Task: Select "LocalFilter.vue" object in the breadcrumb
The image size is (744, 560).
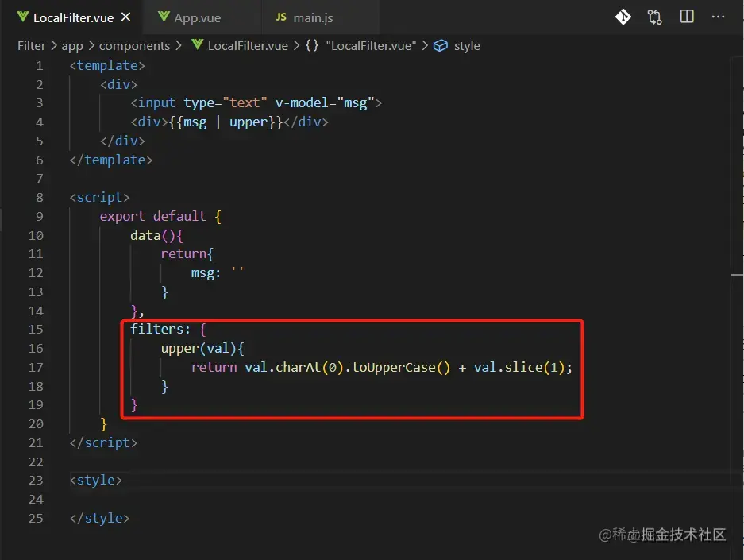Action: coord(371,46)
